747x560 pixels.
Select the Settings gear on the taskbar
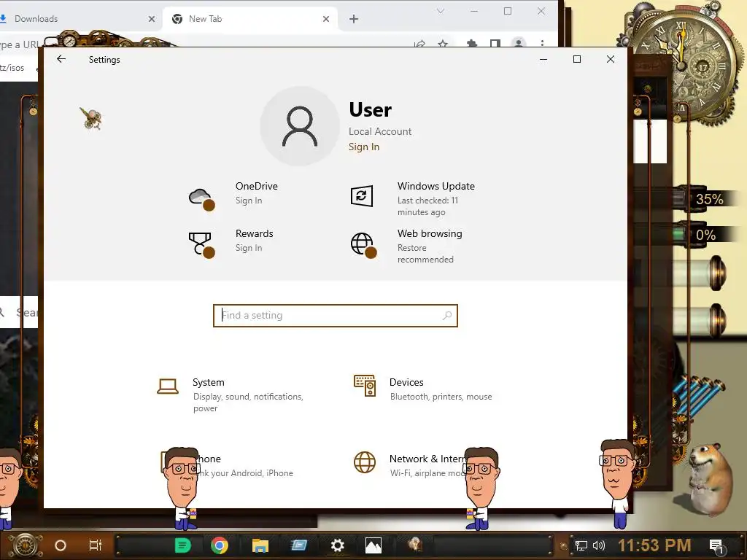[337, 545]
